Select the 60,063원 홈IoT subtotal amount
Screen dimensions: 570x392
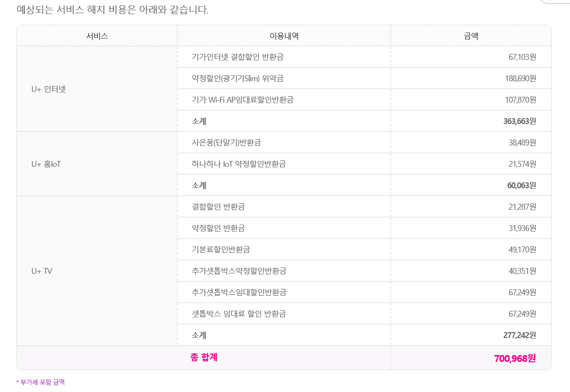click(521, 186)
